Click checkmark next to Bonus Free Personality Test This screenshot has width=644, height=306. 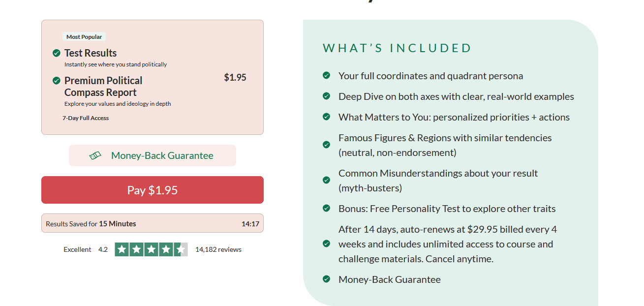tap(326, 208)
